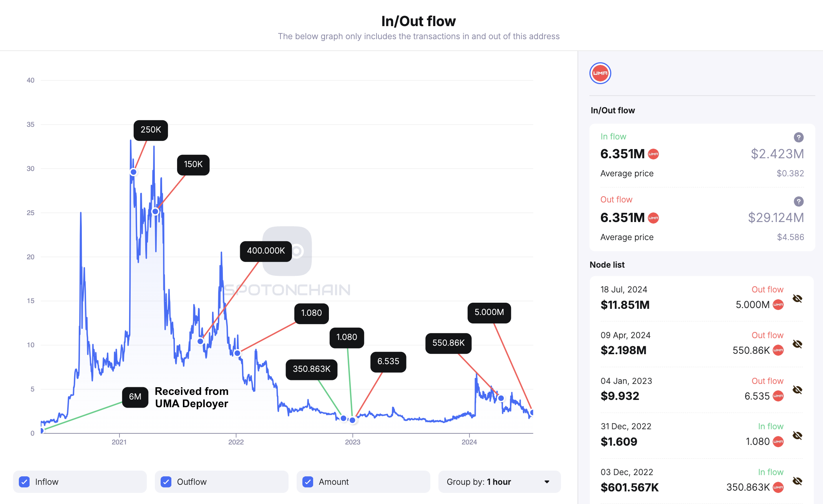Uncheck the Inflow checkbox

(x=25, y=482)
